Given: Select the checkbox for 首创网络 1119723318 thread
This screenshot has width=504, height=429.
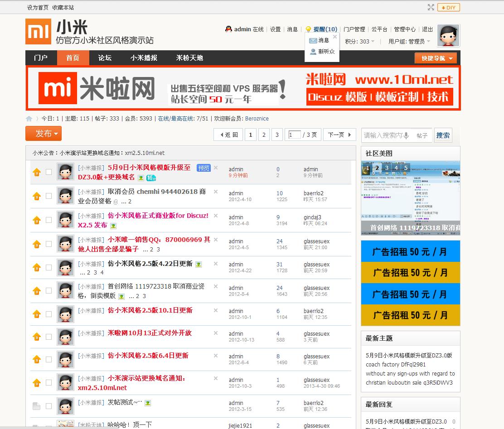Looking at the screenshot, I should [48, 290].
